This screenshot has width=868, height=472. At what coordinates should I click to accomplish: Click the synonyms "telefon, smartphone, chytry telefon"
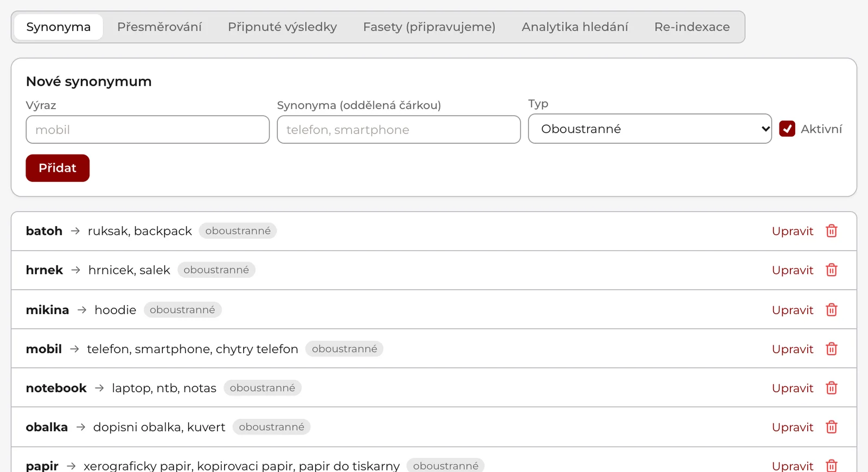pyautogui.click(x=193, y=349)
